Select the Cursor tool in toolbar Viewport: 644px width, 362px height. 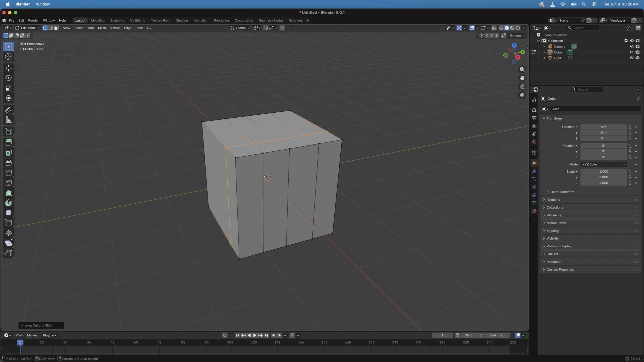coord(9,57)
